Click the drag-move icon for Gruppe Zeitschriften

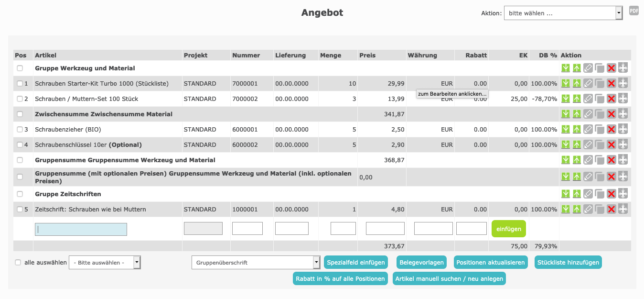point(623,194)
